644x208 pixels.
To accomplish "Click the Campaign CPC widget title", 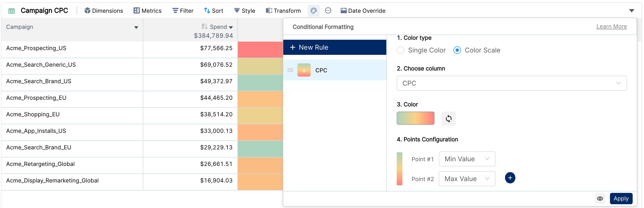I will coord(44,10).
